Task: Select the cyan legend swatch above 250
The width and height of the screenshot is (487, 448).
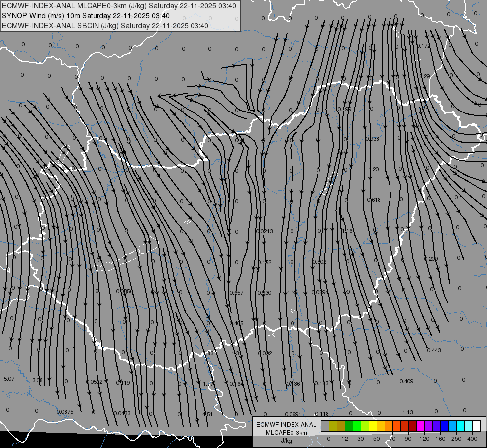Action: 461,426
